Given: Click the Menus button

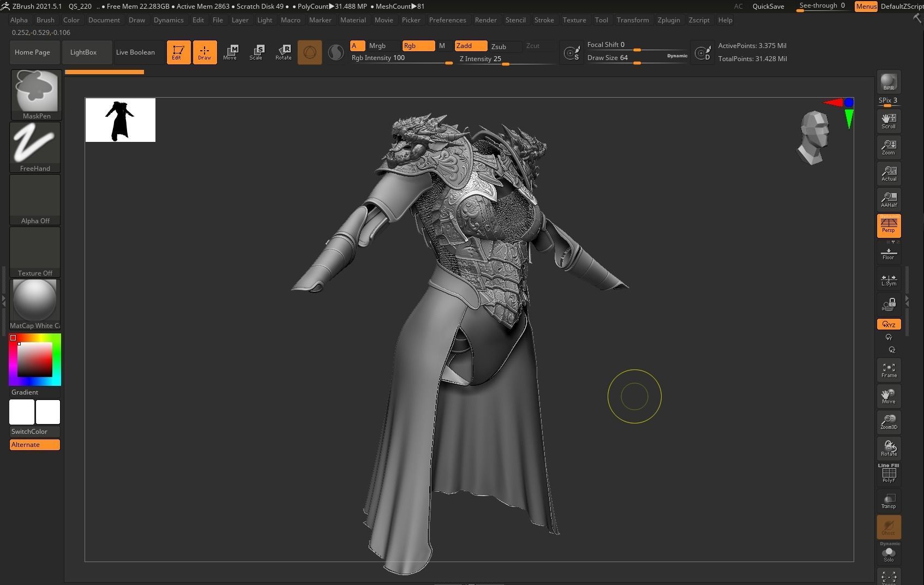Looking at the screenshot, I should [x=866, y=7].
